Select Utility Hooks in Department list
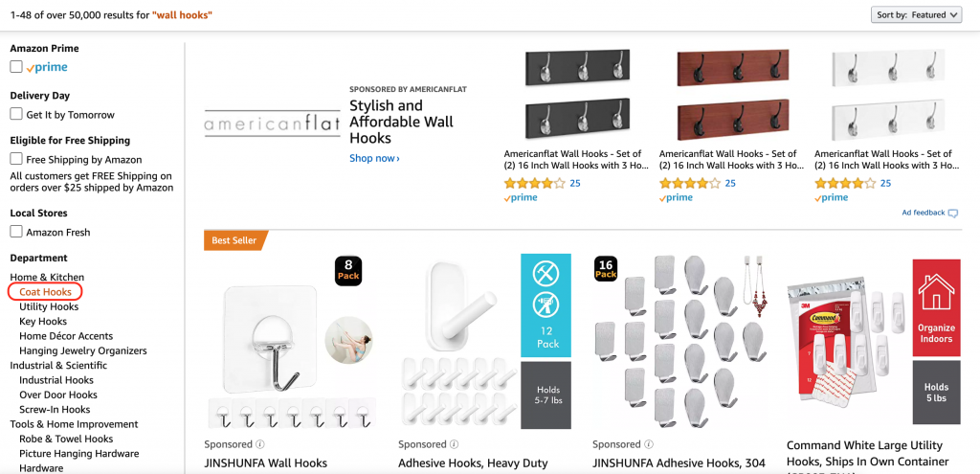Screen dimensions: 980x474 [x=49, y=306]
